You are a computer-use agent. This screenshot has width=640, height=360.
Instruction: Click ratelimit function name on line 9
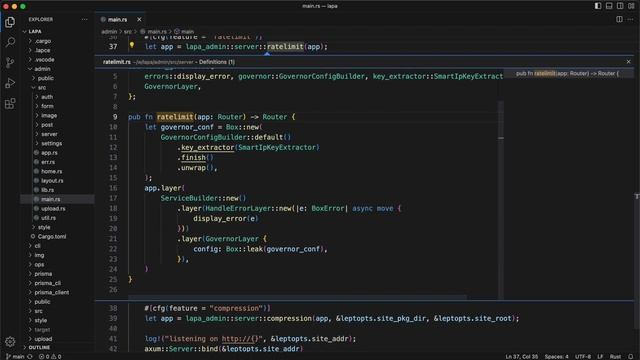175,117
